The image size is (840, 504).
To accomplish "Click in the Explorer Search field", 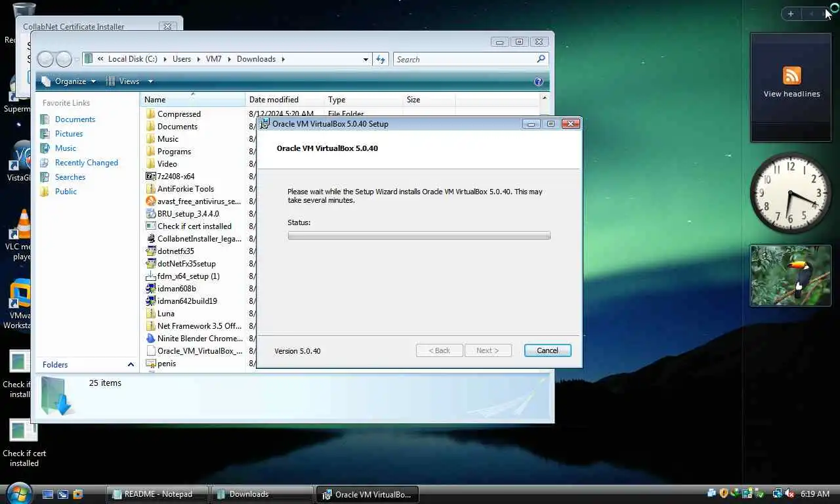I will tap(465, 59).
